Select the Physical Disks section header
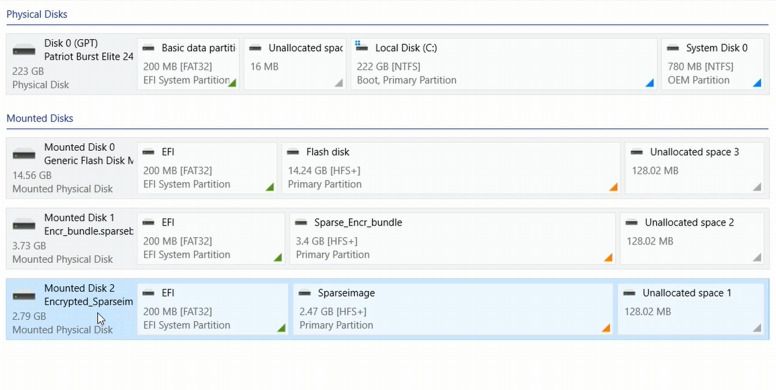Viewport: 776px width, 390px height. [x=37, y=14]
